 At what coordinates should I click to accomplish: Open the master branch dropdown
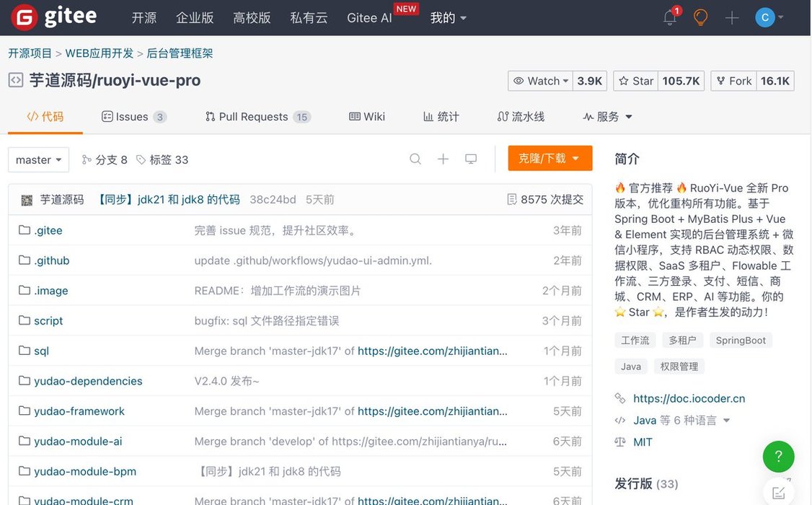point(39,159)
